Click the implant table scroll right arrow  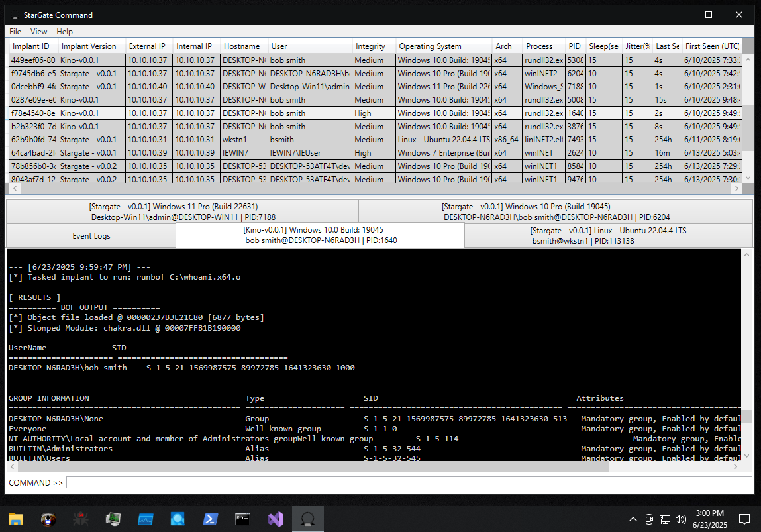point(736,188)
